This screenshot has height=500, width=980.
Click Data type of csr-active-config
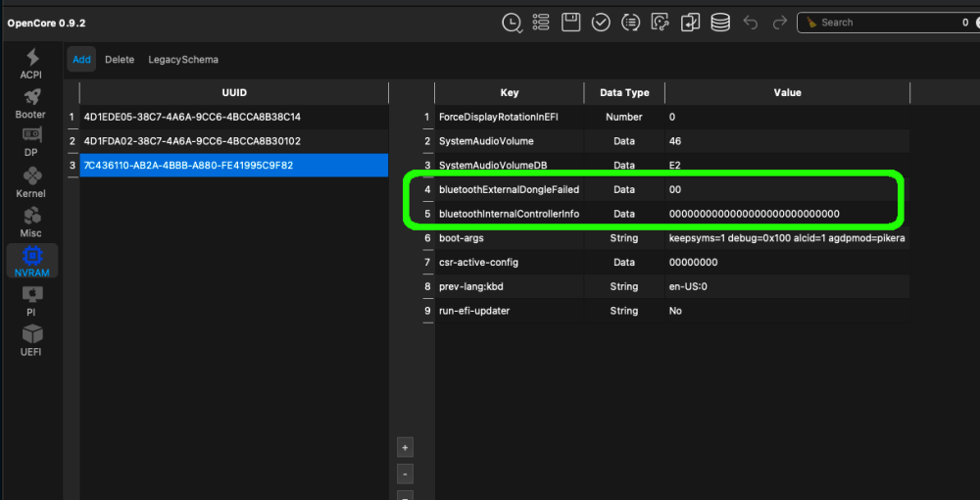(623, 263)
